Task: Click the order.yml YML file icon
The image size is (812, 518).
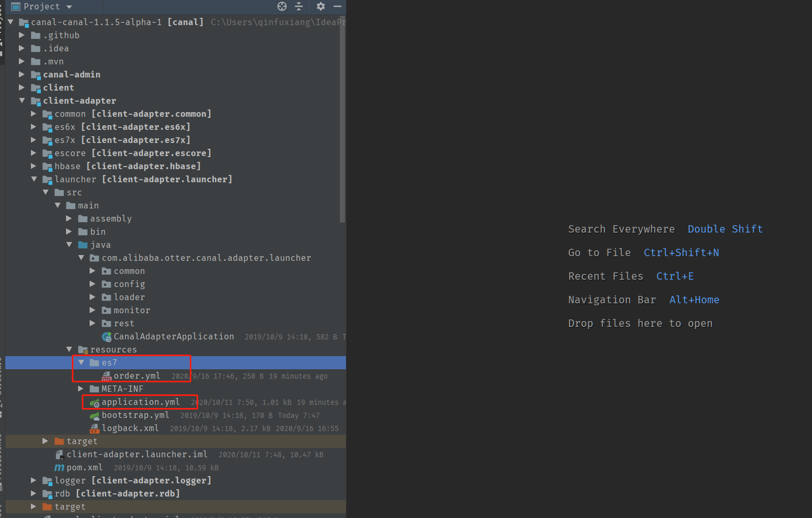Action: click(106, 376)
